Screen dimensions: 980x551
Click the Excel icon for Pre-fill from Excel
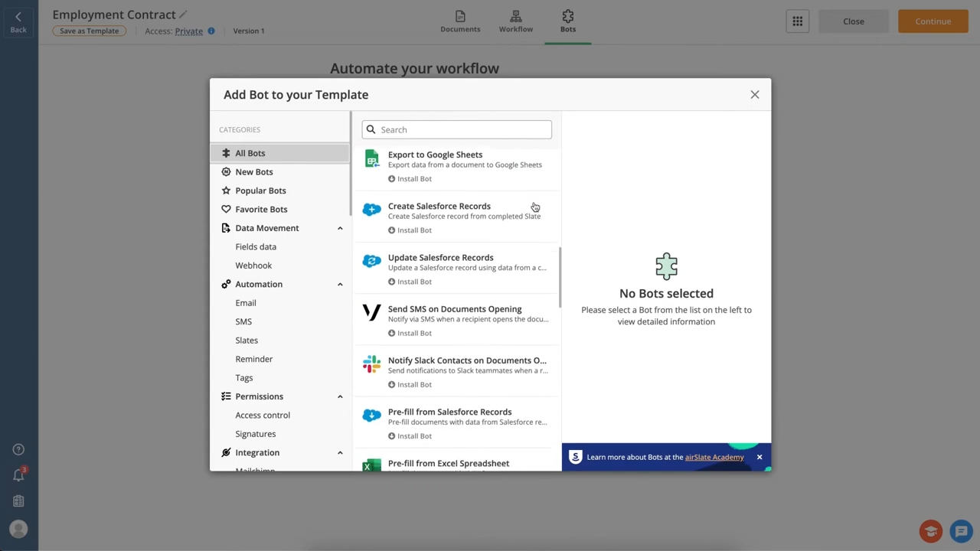tap(371, 465)
